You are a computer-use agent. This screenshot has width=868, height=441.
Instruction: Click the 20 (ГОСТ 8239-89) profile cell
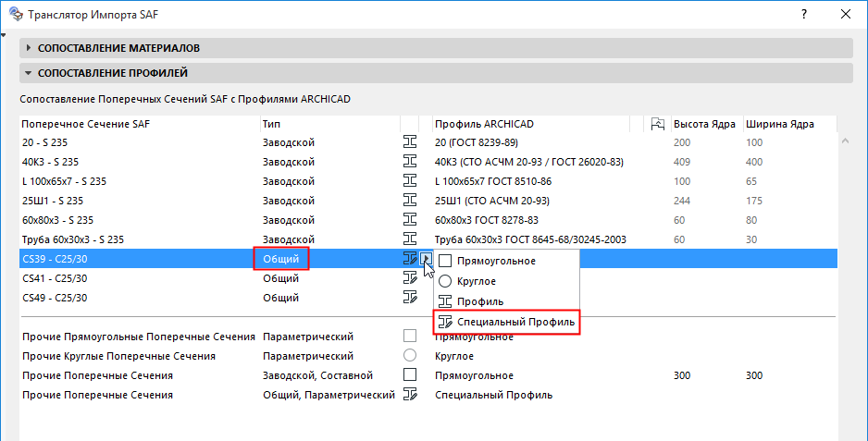coord(476,142)
